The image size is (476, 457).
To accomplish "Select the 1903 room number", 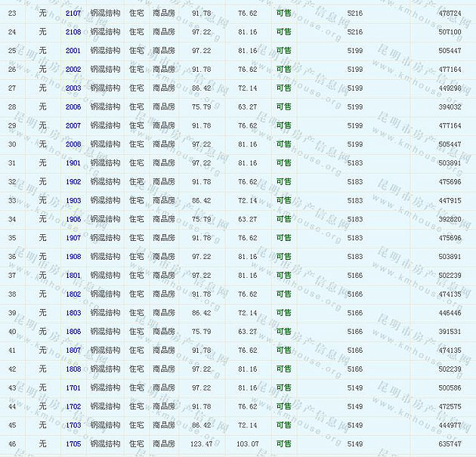I will tap(73, 201).
